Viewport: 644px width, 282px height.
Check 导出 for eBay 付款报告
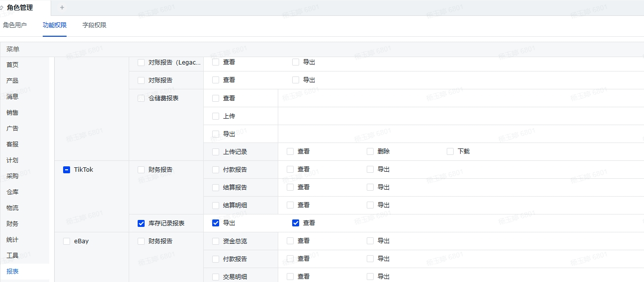370,259
